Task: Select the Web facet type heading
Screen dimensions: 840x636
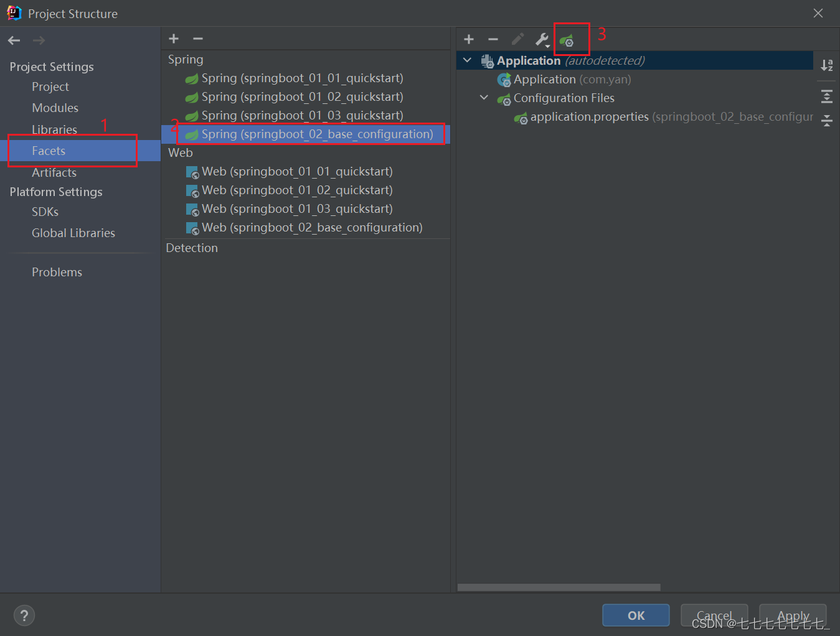Action: coord(181,152)
